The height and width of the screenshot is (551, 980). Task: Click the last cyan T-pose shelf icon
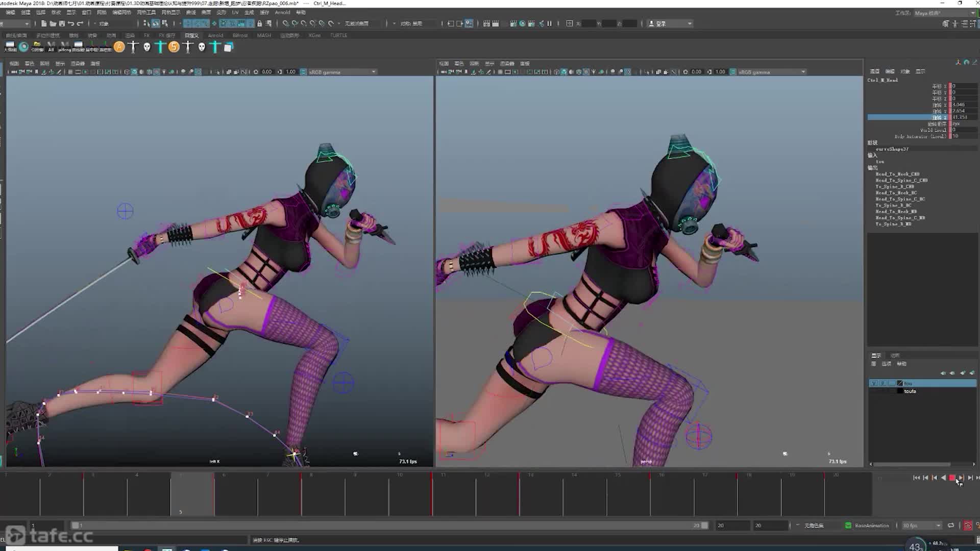click(x=215, y=47)
